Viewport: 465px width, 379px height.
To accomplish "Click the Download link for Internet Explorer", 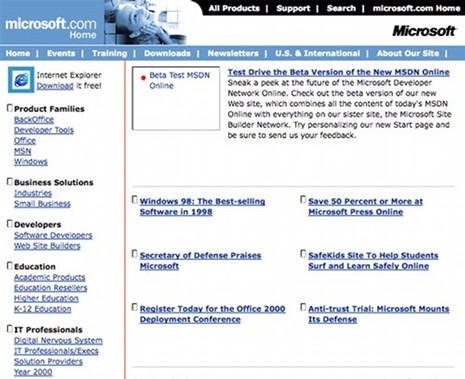I will [x=55, y=86].
